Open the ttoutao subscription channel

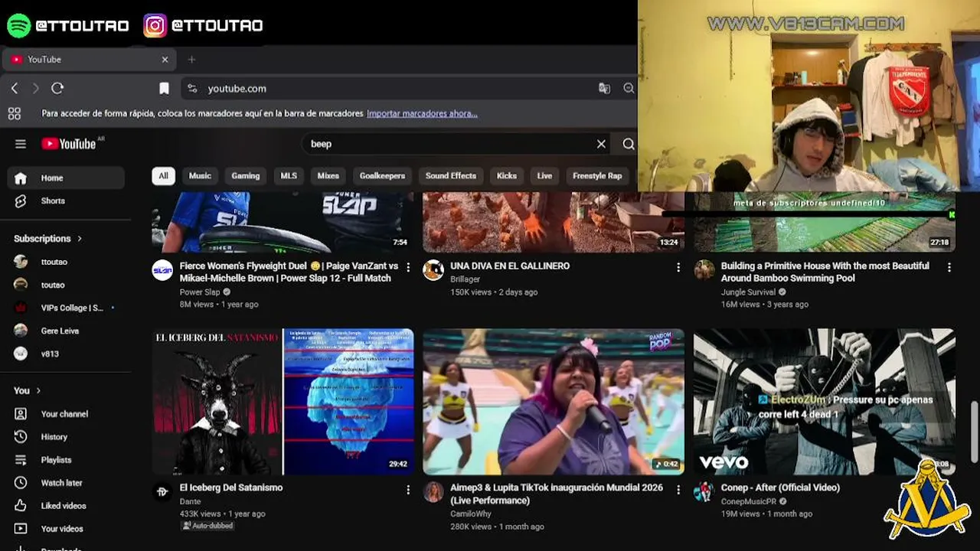pyautogui.click(x=66, y=262)
